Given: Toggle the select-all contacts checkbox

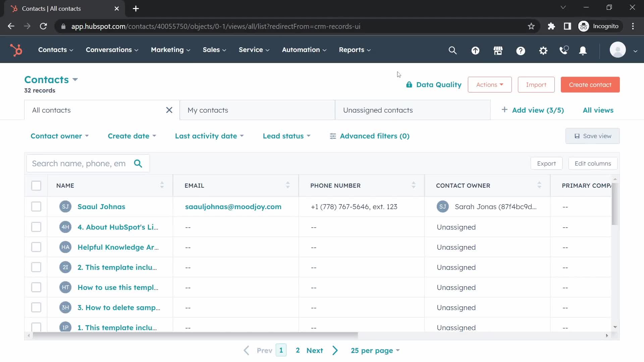Looking at the screenshot, I should (36, 185).
